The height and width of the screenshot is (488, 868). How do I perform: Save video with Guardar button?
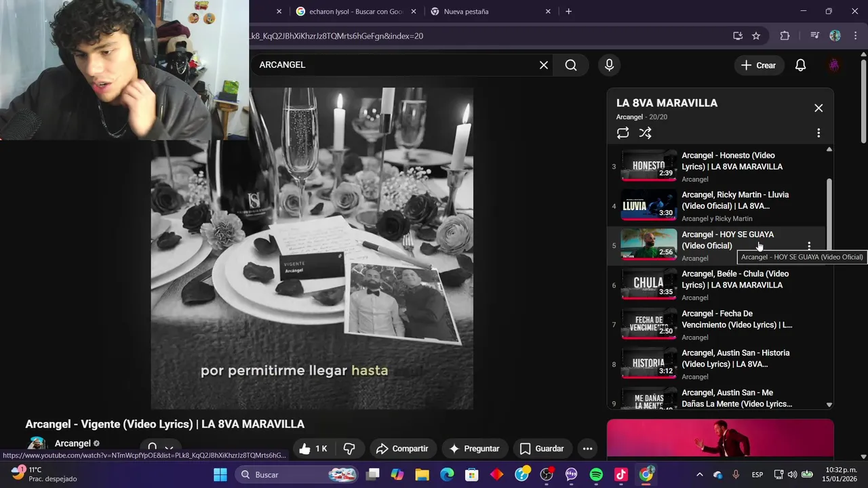pos(541,449)
